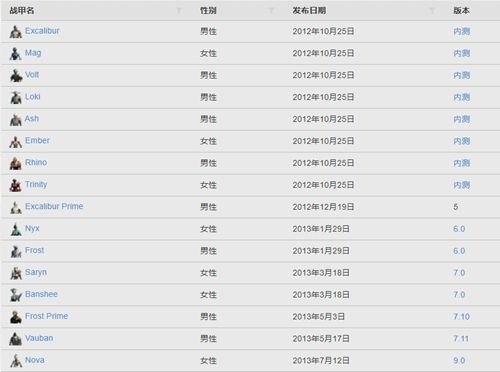Click the Volt warframe icon
The width and height of the screenshot is (500, 372).
16,76
